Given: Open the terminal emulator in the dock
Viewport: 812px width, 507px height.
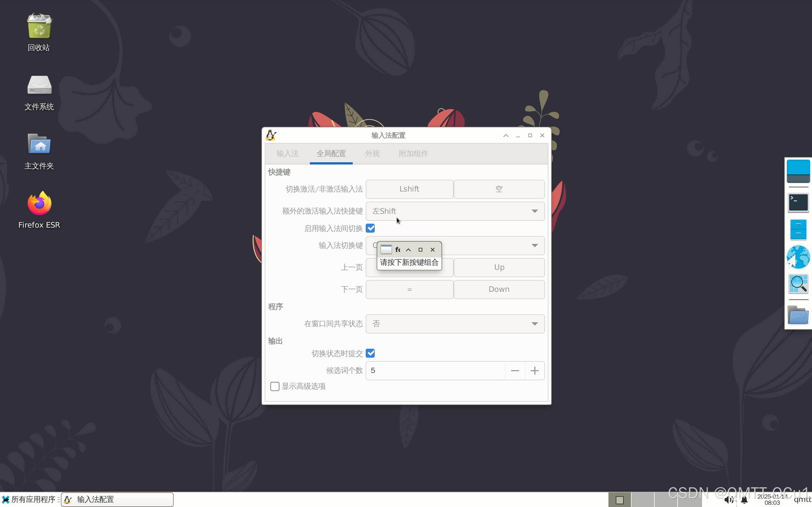Looking at the screenshot, I should (x=798, y=202).
